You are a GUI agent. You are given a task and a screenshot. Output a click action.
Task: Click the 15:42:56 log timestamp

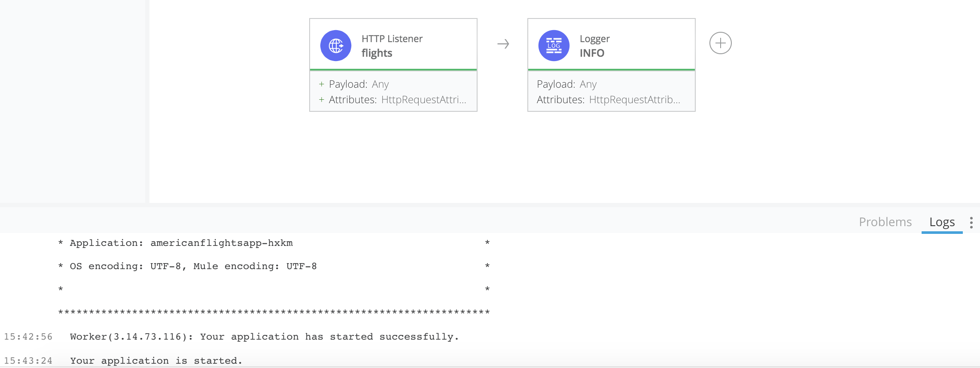coord(28,337)
